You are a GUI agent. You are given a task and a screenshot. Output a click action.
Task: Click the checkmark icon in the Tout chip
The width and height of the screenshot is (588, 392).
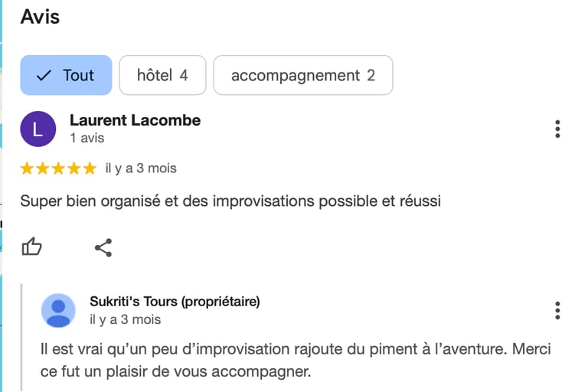pyautogui.click(x=44, y=75)
